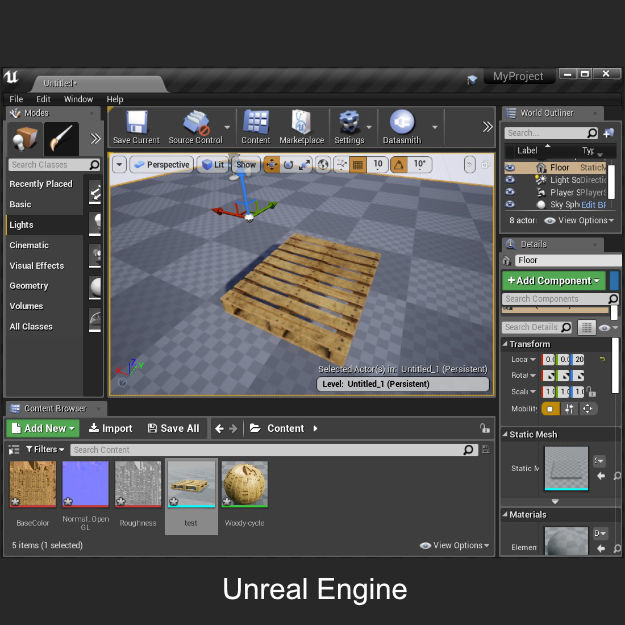
Task: Open the File menu
Action: coord(16,99)
